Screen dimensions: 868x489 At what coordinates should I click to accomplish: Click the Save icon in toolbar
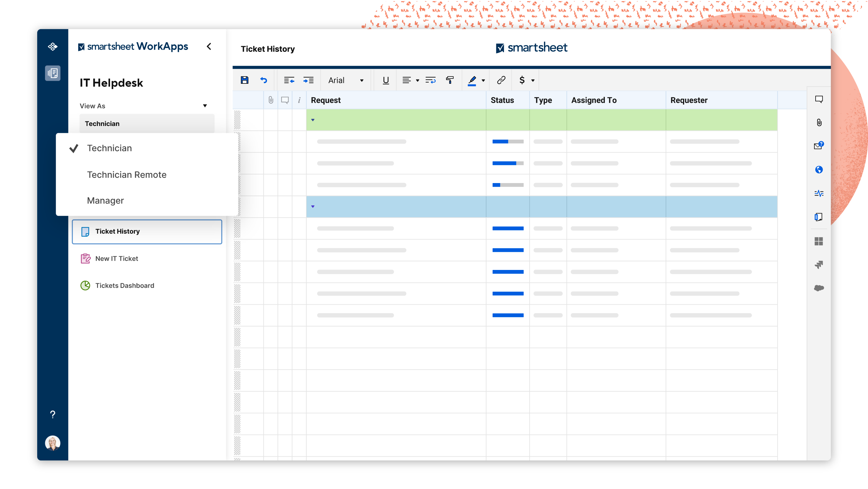point(245,80)
